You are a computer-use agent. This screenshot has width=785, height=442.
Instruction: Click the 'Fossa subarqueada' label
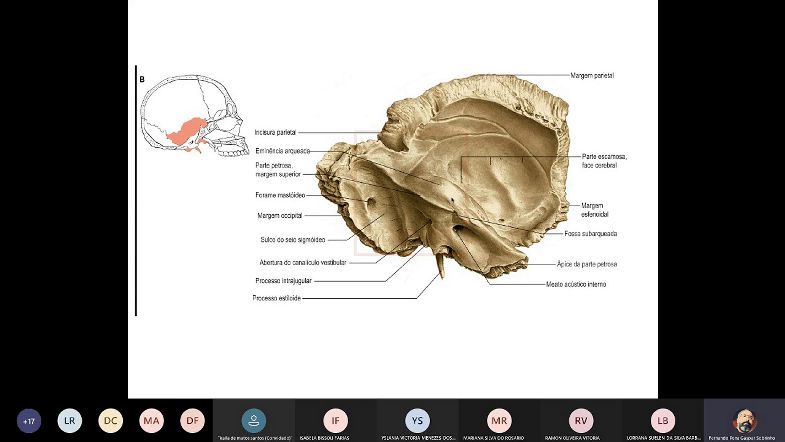coord(591,233)
